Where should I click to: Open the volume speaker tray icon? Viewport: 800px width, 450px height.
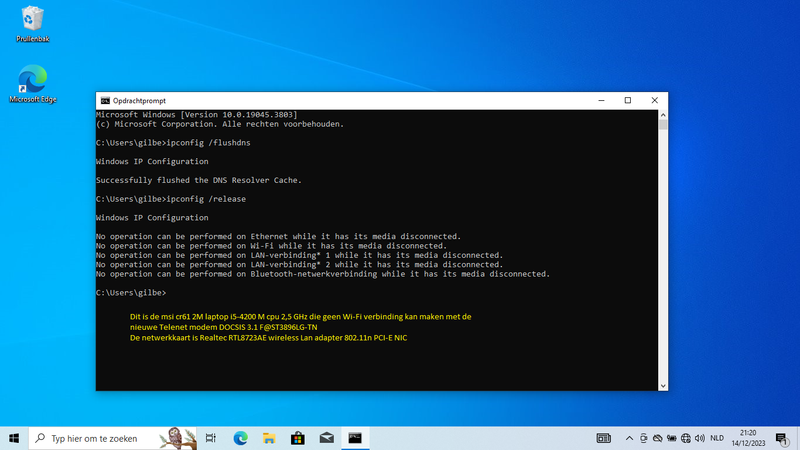point(699,438)
